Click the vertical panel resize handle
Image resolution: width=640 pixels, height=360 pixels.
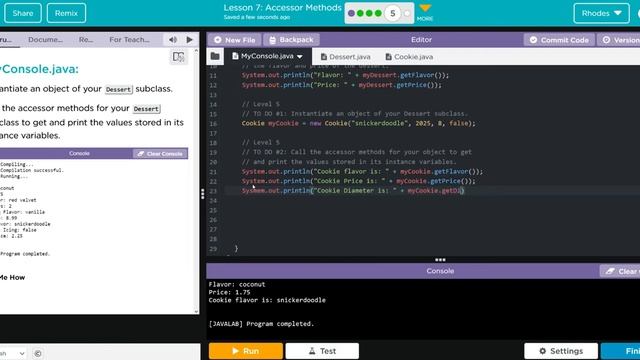202,194
